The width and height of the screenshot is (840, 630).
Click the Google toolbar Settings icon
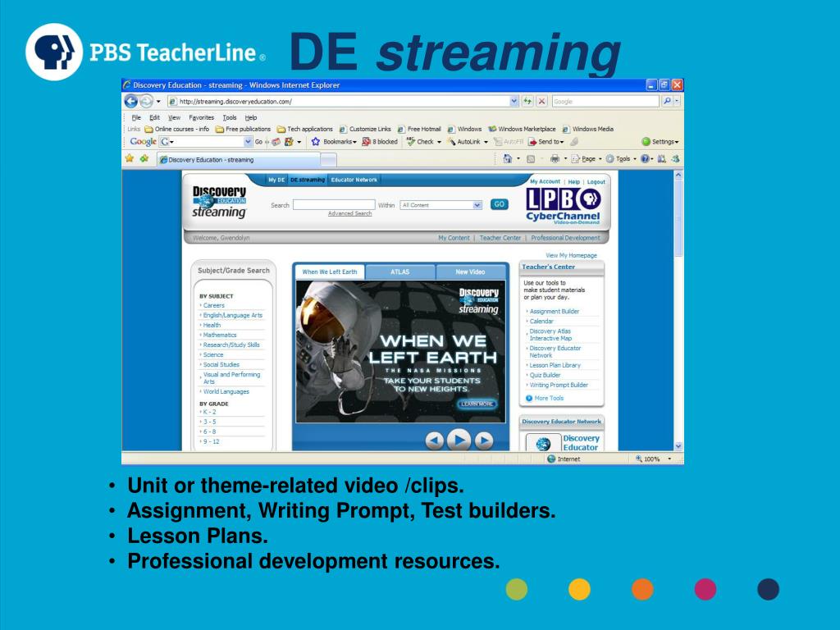pyautogui.click(x=646, y=141)
